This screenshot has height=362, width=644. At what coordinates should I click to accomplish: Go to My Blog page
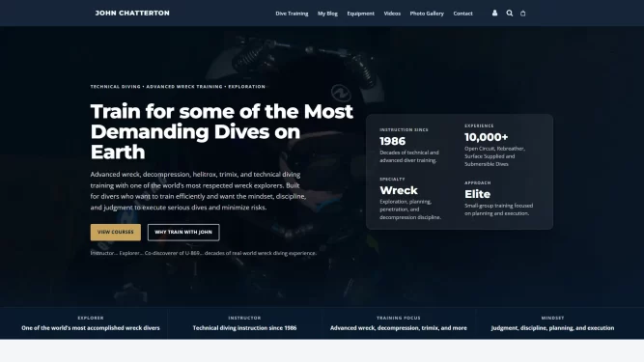tap(327, 14)
